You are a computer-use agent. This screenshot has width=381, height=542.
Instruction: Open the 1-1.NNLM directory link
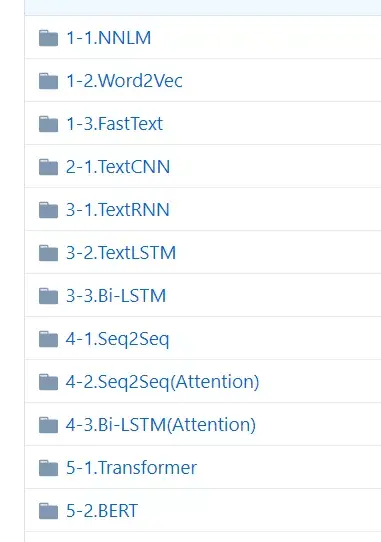(x=109, y=38)
